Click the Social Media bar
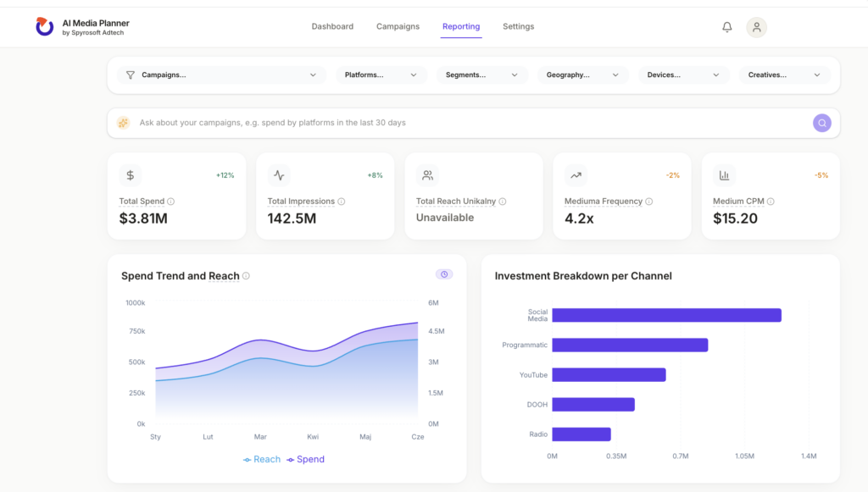868x492 pixels. point(666,315)
